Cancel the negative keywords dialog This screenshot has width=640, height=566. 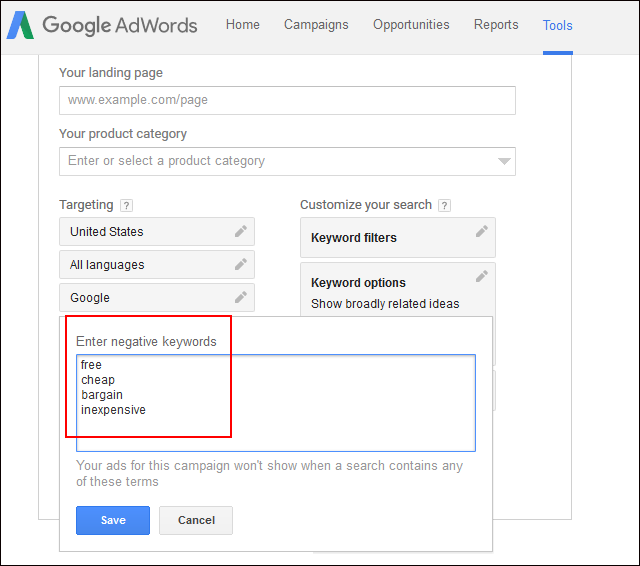point(196,520)
